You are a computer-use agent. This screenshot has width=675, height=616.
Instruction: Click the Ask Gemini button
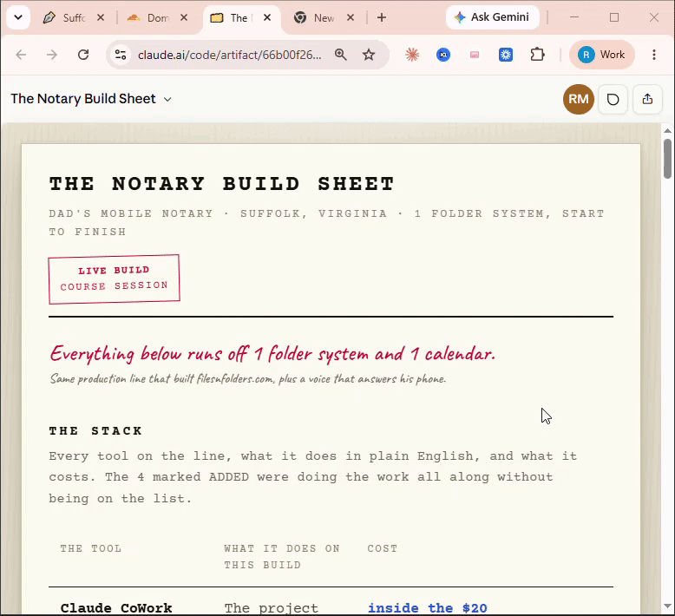coord(493,17)
